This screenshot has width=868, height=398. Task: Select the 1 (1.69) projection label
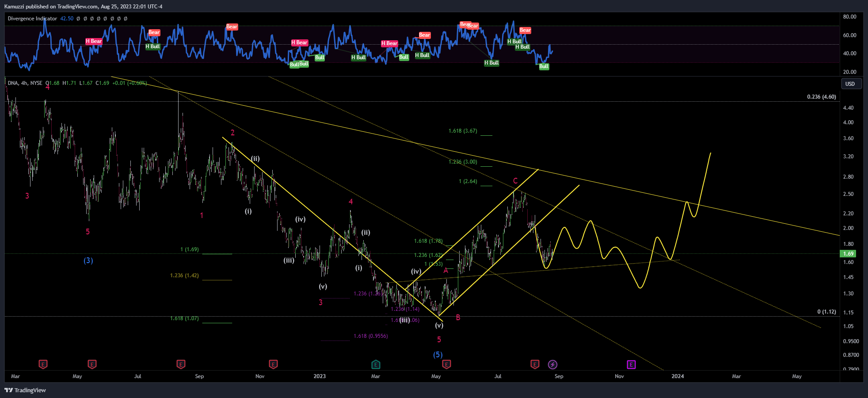tap(190, 249)
